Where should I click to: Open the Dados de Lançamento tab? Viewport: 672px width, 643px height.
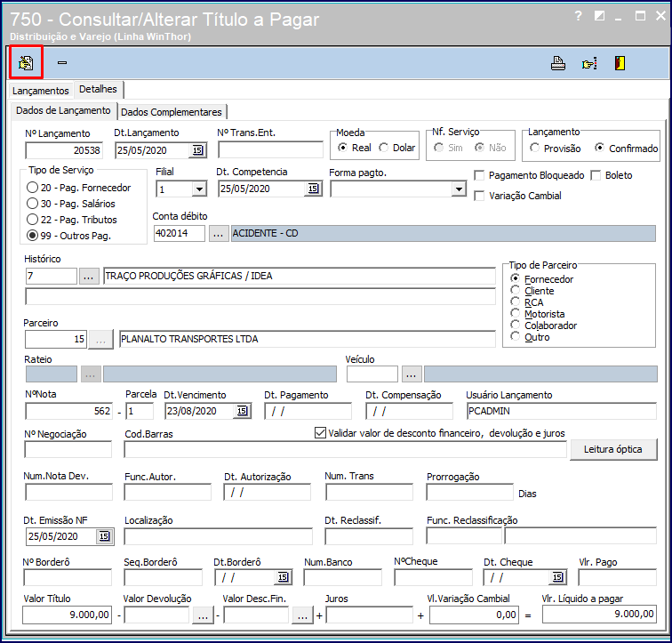point(63,110)
